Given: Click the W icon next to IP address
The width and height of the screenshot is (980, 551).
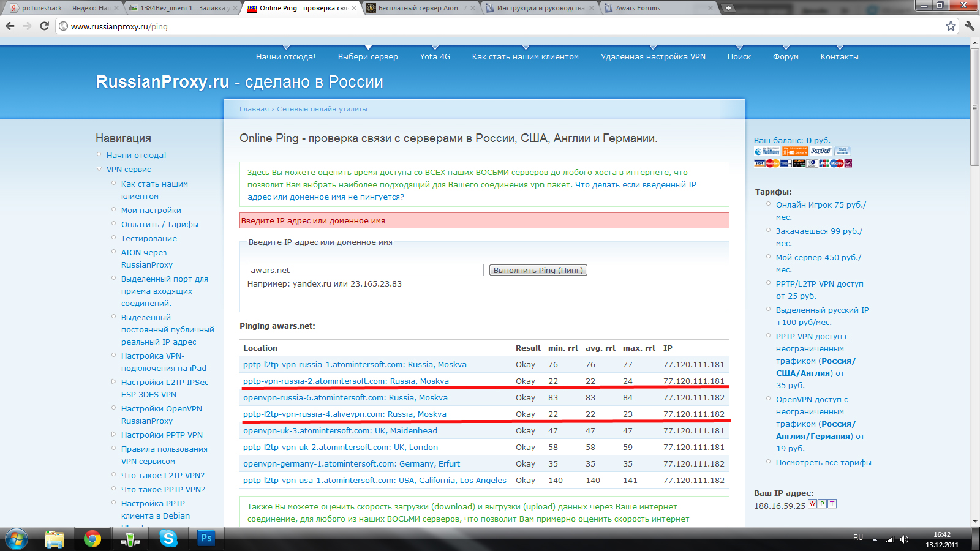Looking at the screenshot, I should tap(812, 504).
